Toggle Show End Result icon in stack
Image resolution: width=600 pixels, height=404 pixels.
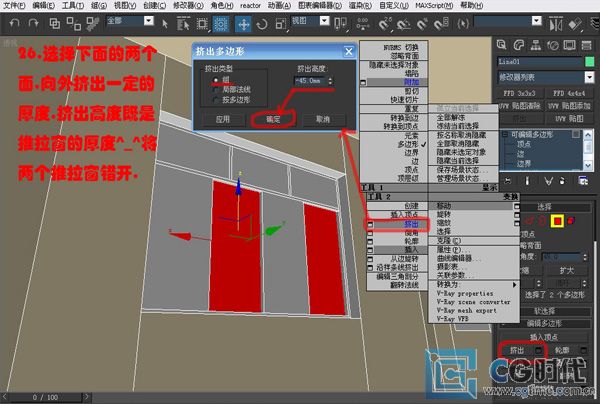[x=527, y=181]
